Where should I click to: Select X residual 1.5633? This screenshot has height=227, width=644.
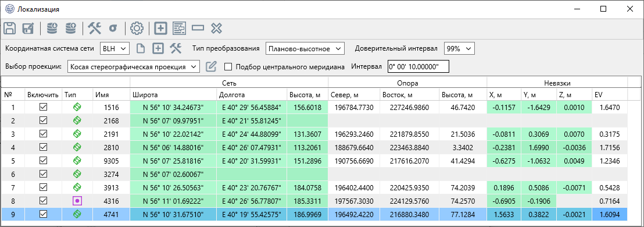tap(504, 214)
